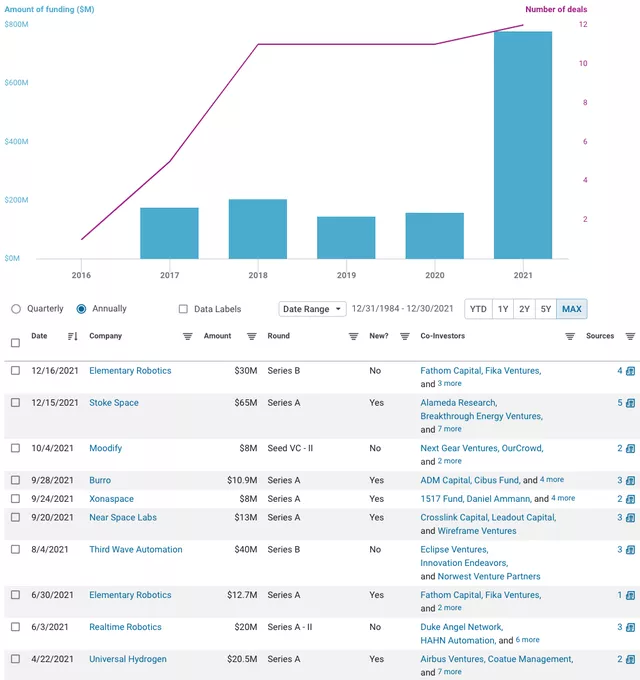Check the Burro row checkbox
This screenshot has height=680, width=640.
[x=16, y=480]
